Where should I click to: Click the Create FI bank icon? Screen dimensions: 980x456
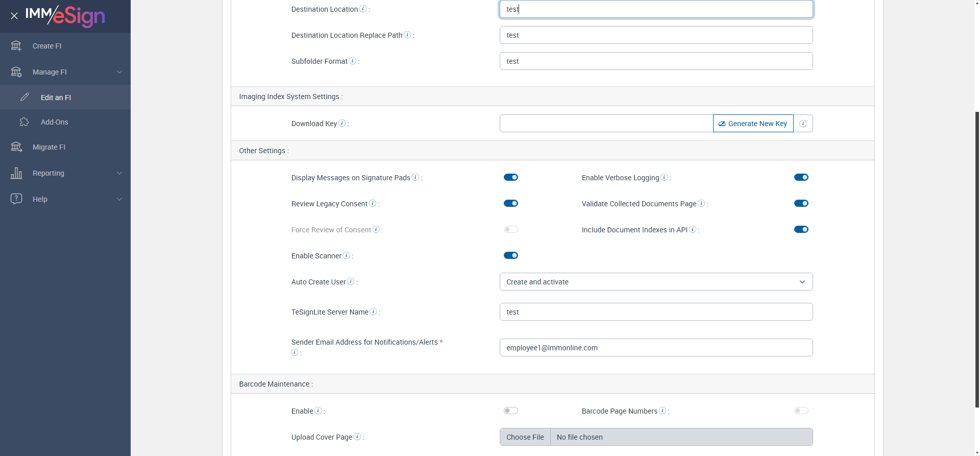16,46
